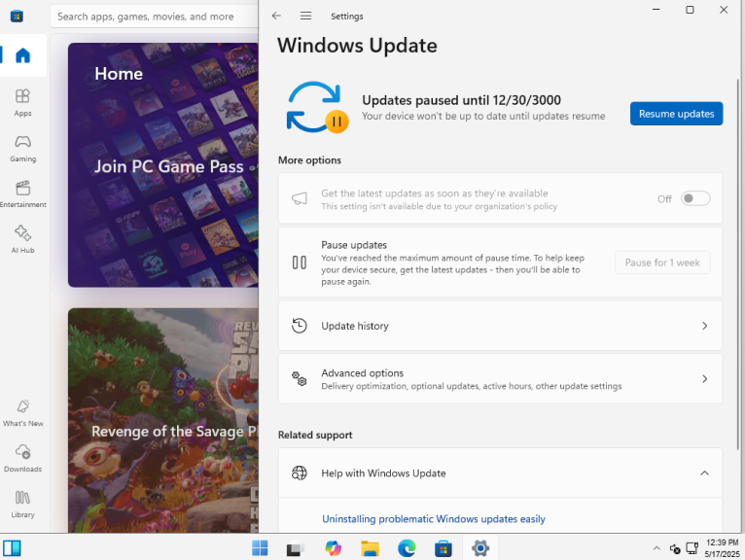Open Library in Microsoft Store sidebar
Image resolution: width=745 pixels, height=560 pixels.
click(x=22, y=504)
